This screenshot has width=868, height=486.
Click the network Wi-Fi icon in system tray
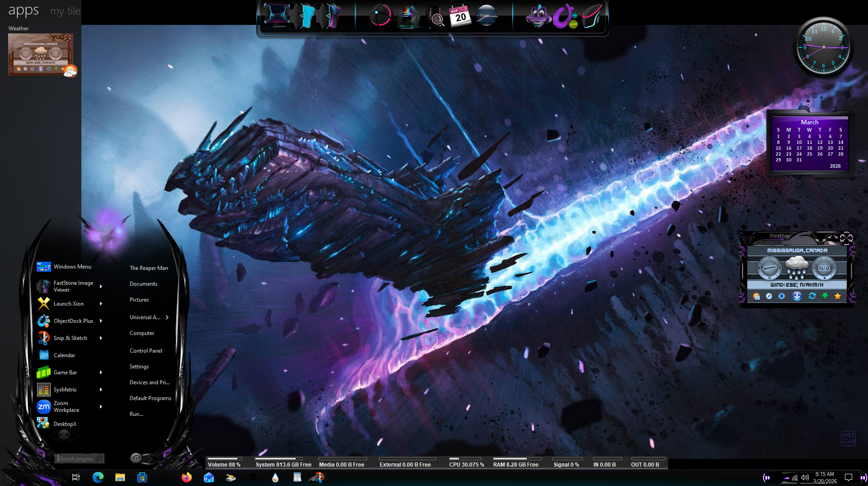click(795, 478)
